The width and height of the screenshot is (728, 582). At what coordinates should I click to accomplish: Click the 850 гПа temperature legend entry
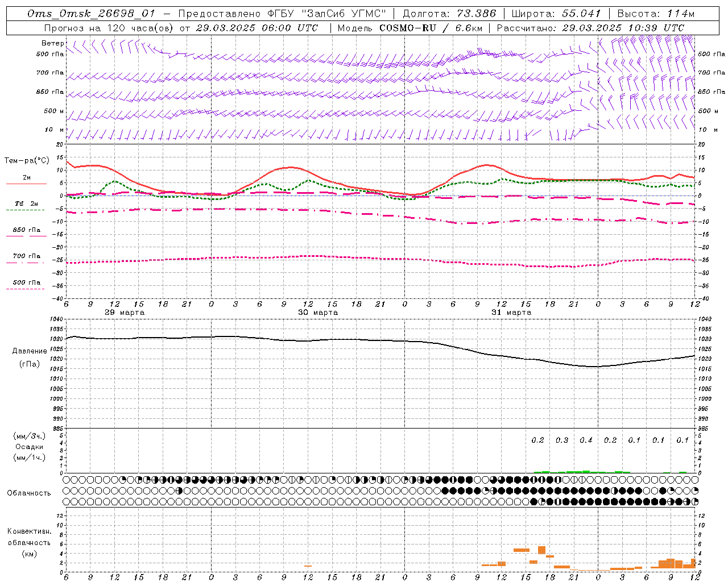coord(26,230)
